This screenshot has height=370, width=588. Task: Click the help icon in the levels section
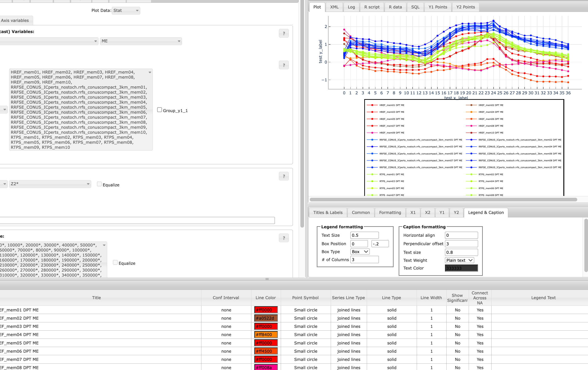pyautogui.click(x=284, y=238)
